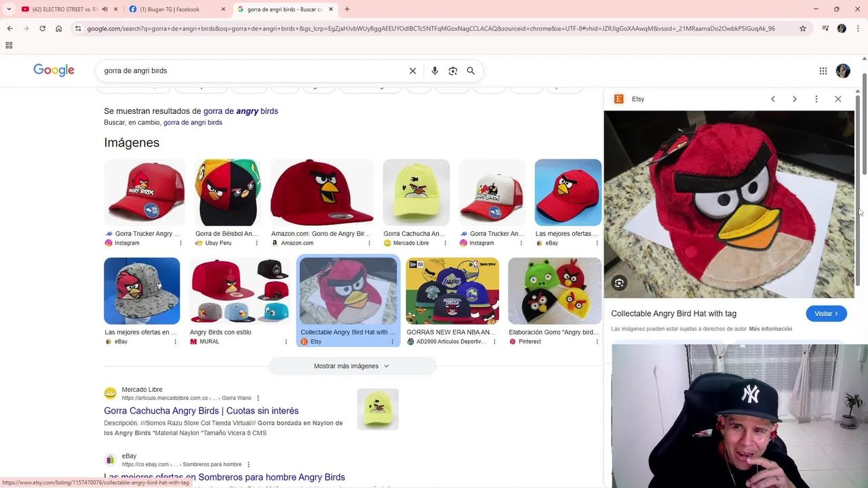Clear the search box with the X icon
The image size is (868, 488).
412,70
